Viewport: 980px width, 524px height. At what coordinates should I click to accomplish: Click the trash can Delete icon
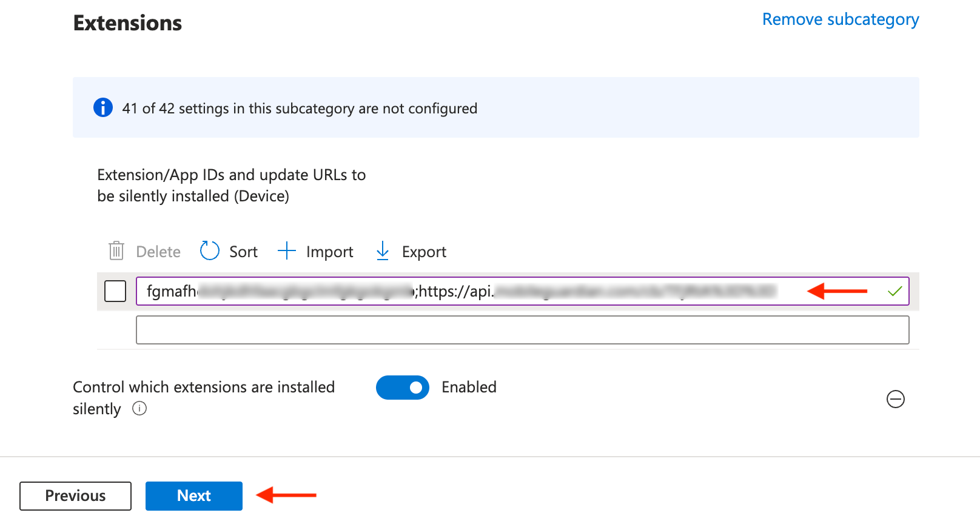(116, 251)
